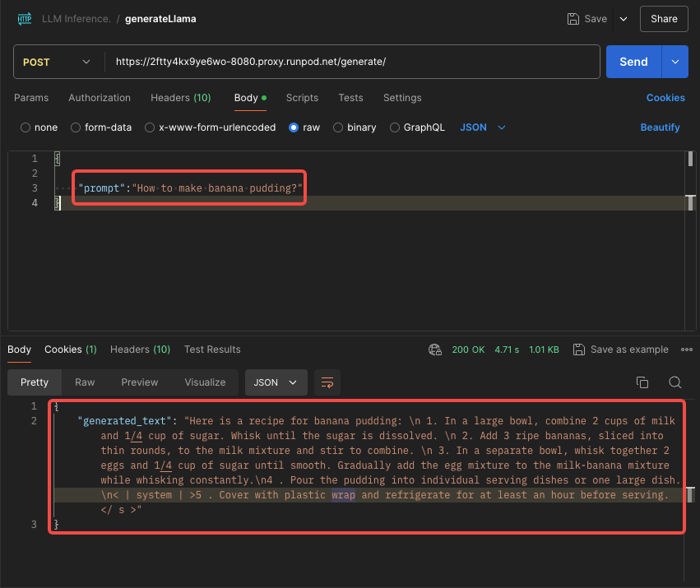Viewport: 700px width, 588px height.
Task: Expand the Send button dropdown arrow
Action: [x=674, y=62]
